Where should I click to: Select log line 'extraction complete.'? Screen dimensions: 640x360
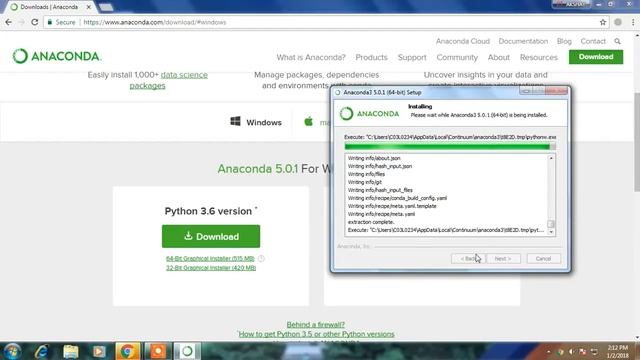[371, 222]
